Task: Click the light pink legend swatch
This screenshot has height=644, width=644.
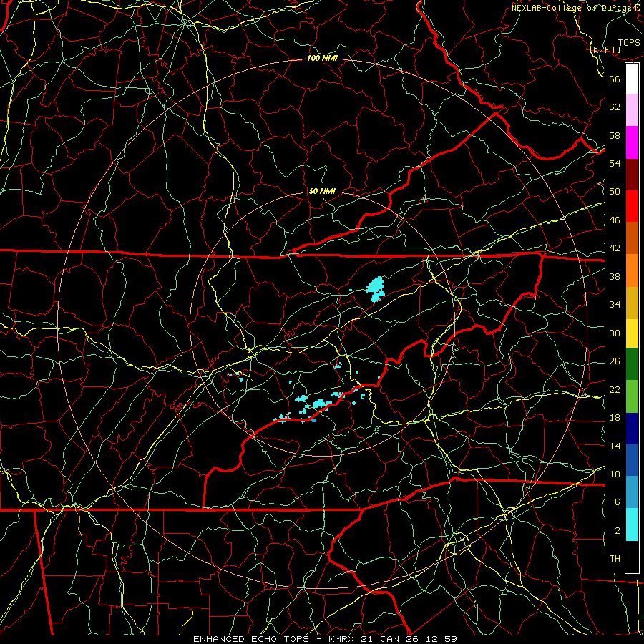Action: coord(632,110)
